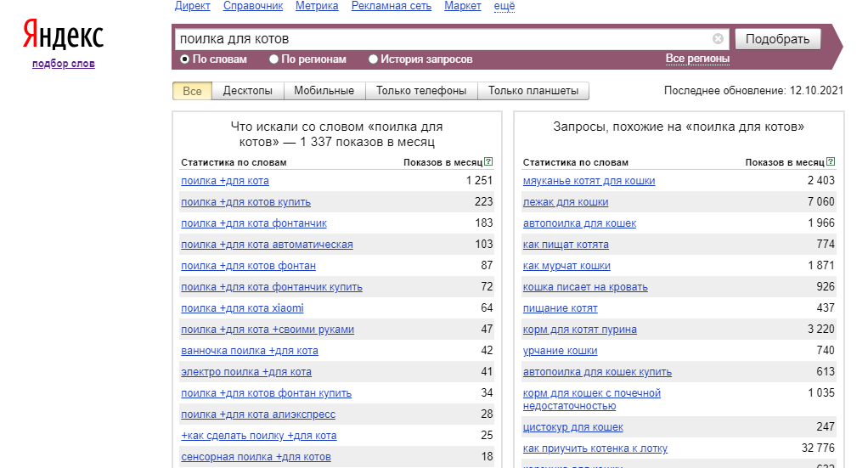Open query 'поилка +для котов фонтан купить'
Image resolution: width=868 pixels, height=468 pixels.
tap(267, 393)
